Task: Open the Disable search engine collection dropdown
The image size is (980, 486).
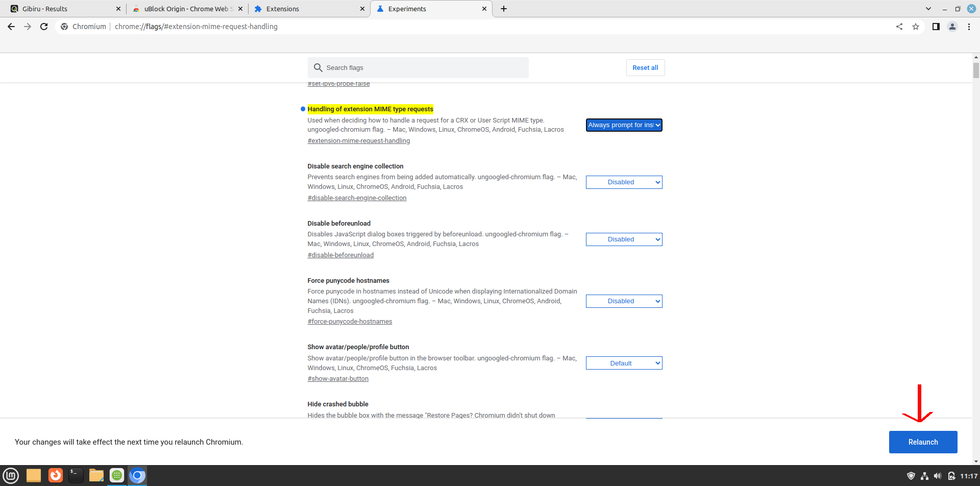Action: 624,182
